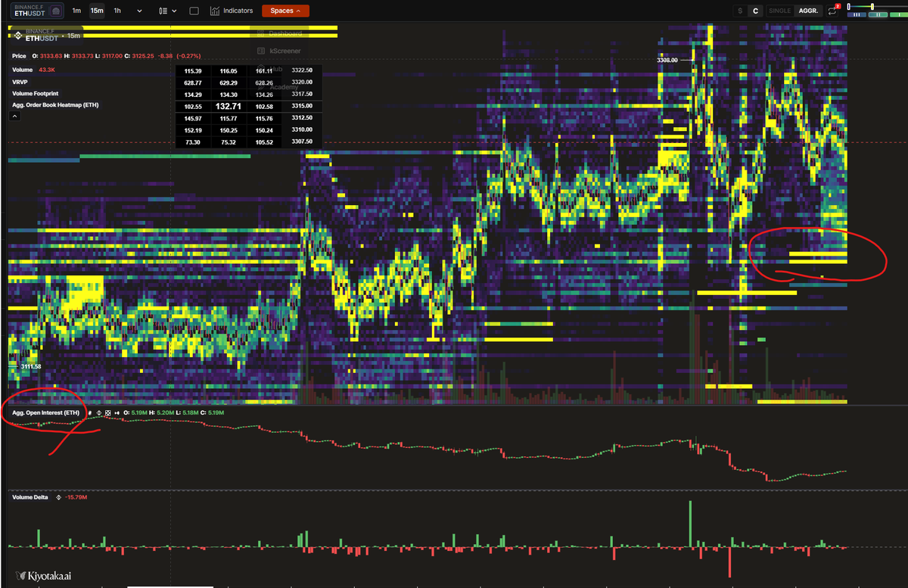This screenshot has height=588, width=908.
Task: Collapse the Spaces menu
Action: (x=285, y=11)
